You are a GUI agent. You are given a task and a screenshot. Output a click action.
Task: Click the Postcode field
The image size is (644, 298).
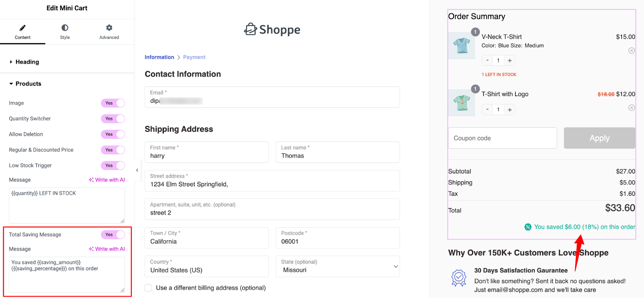coord(338,238)
